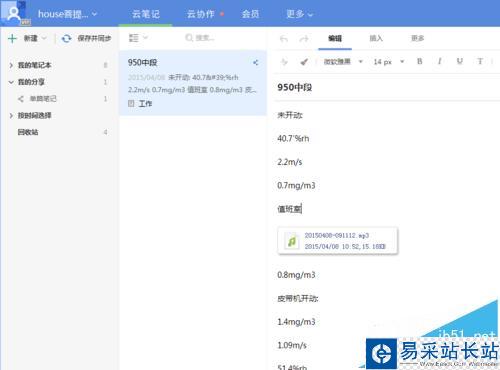Click the redo arrow icon
Screen dimensions: 500x370
(x=304, y=39)
